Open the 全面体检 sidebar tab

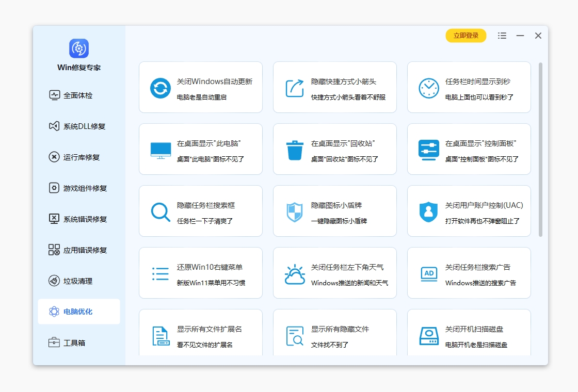click(78, 95)
